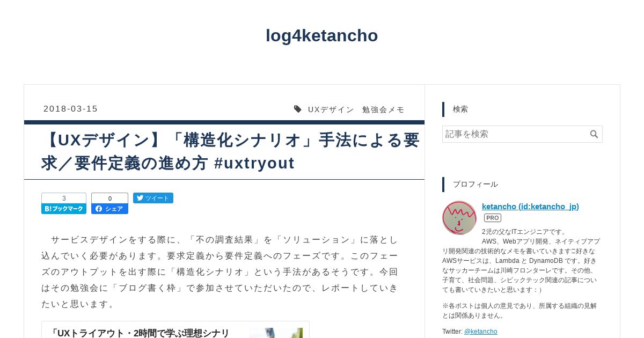This screenshot has width=644, height=338.
Task: Click the Facebook share count 0
Action: 109,199
